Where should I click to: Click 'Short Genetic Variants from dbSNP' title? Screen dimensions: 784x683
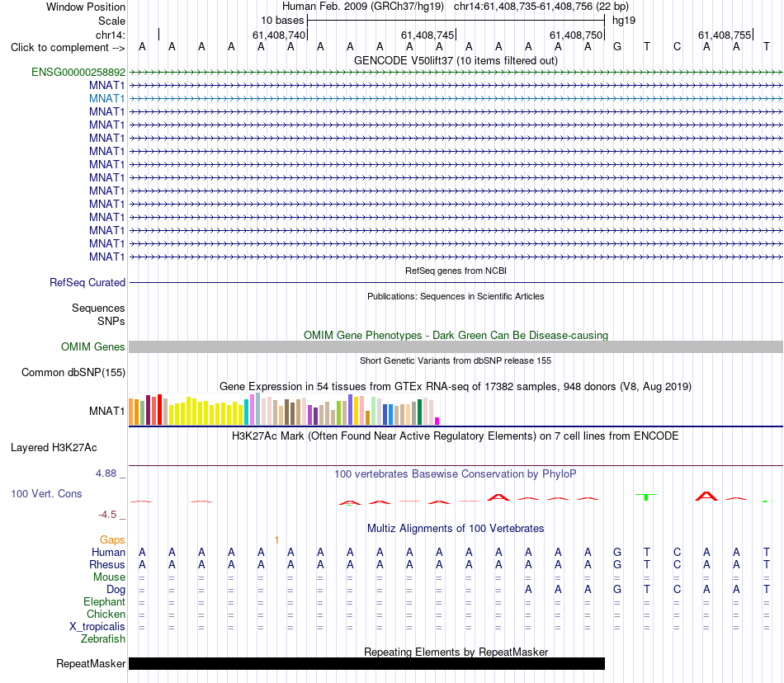[x=456, y=360]
